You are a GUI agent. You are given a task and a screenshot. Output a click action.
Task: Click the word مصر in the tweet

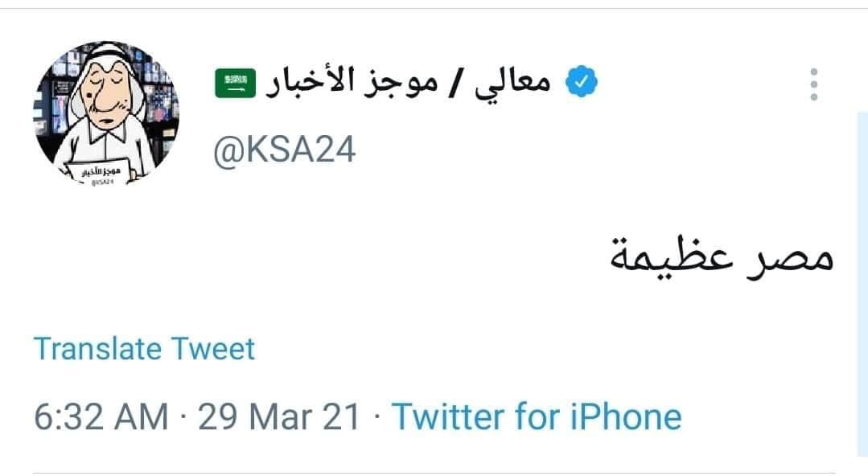click(x=791, y=259)
